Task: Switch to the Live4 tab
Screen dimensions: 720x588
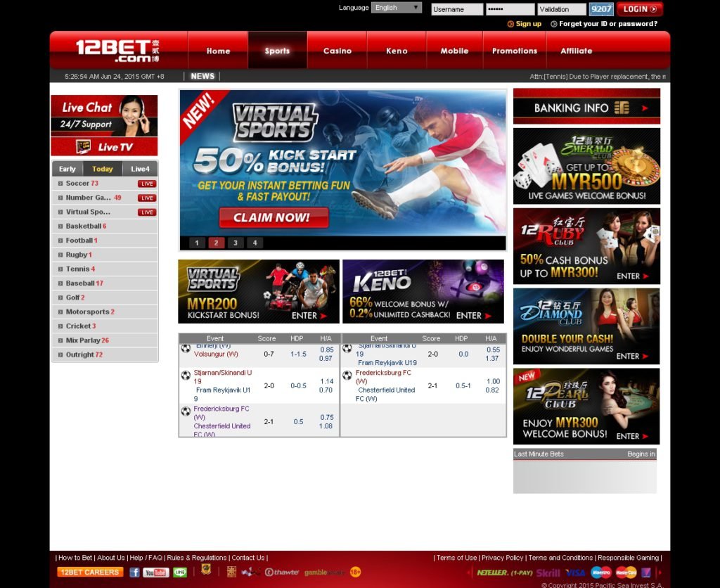Action: pyautogui.click(x=140, y=169)
